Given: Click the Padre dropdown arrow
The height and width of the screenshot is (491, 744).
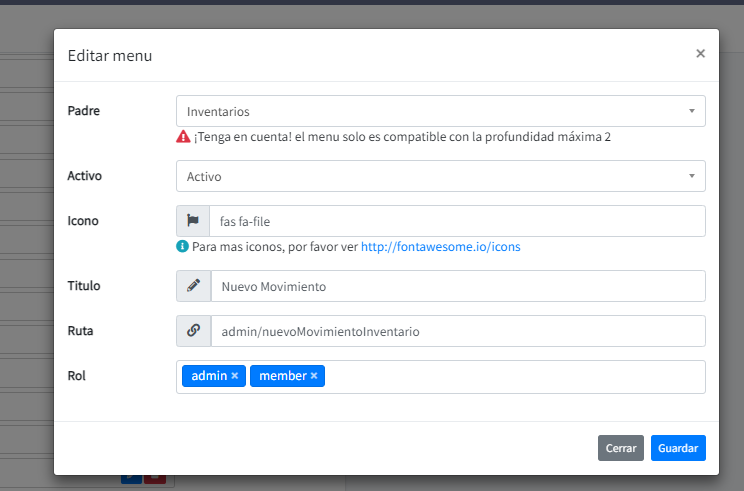Looking at the screenshot, I should 691,111.
